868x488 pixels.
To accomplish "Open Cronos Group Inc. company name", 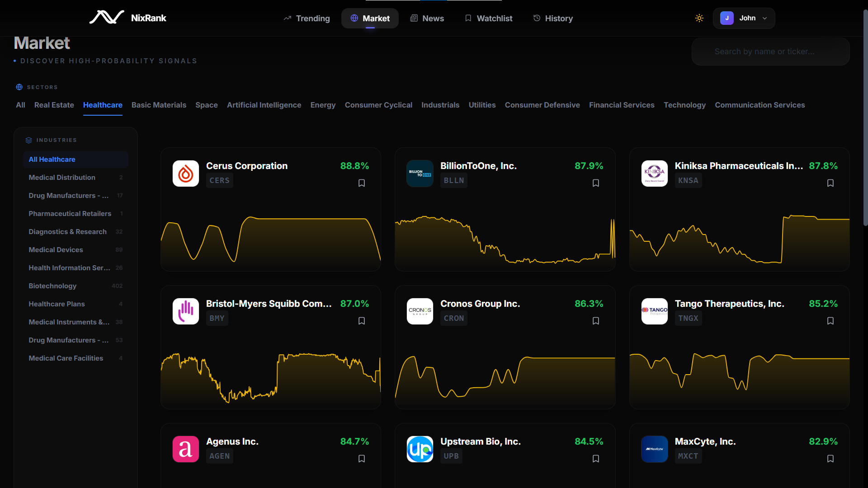I will (x=480, y=304).
